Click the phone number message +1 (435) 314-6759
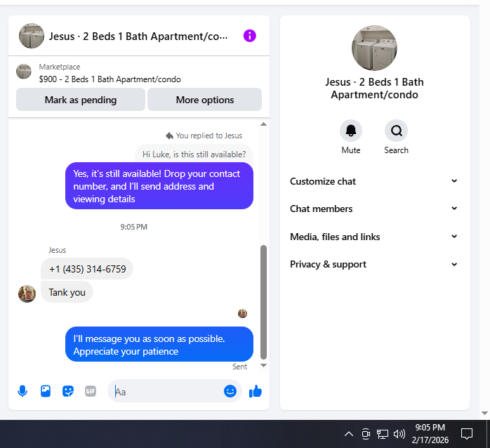 87,269
